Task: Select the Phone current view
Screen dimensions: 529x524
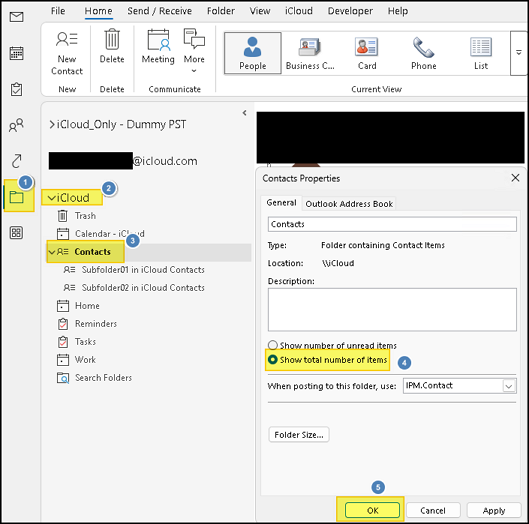Action: click(424, 53)
